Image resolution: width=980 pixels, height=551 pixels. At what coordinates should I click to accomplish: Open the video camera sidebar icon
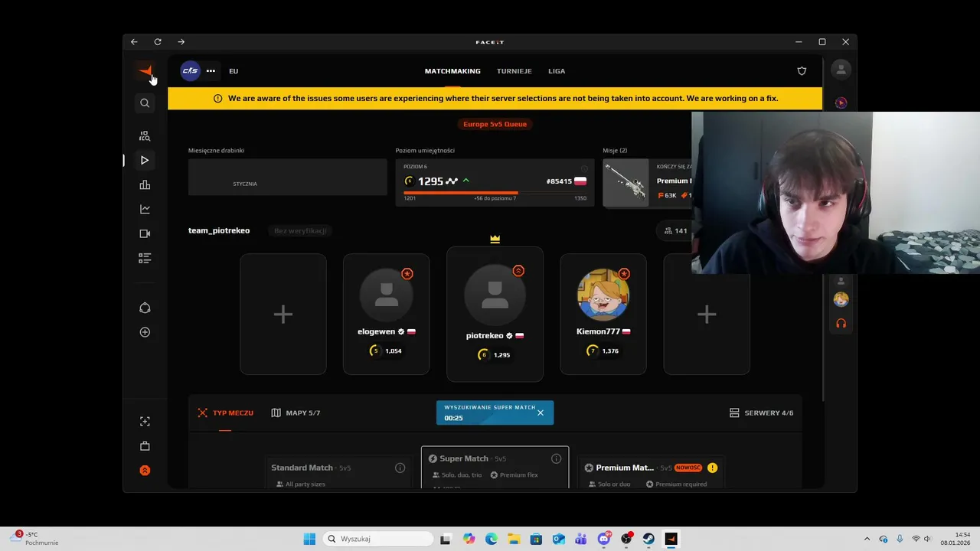point(145,233)
